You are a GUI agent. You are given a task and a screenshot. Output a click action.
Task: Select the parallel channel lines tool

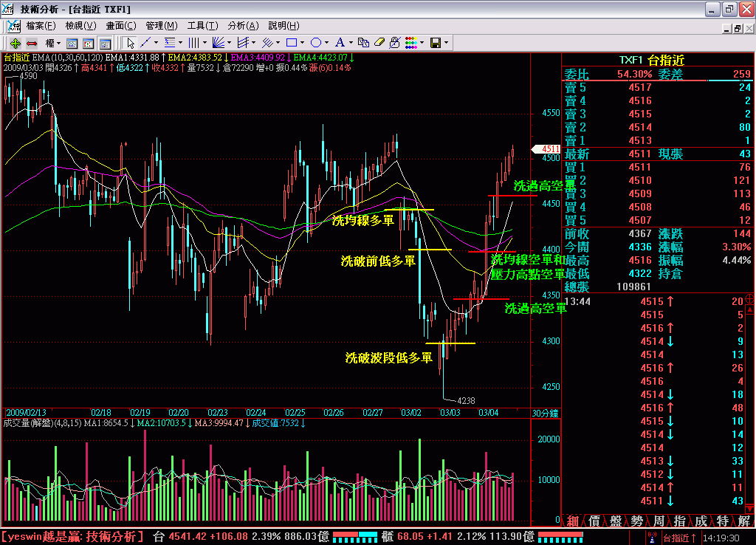243,44
